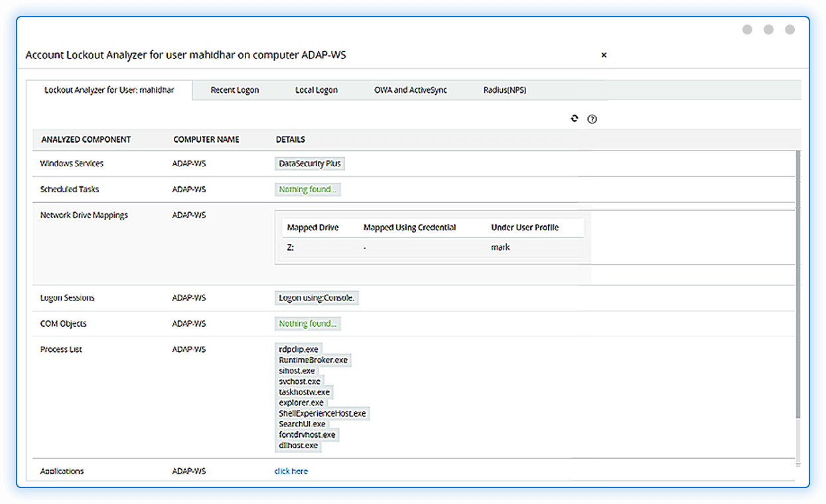Viewport: 826px width, 504px height.
Task: Close the Account Lockout Analyzer dialog
Action: (604, 55)
